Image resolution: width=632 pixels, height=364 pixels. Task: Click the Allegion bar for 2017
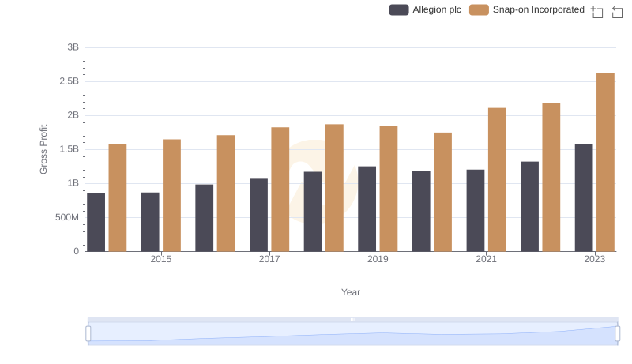click(x=258, y=215)
